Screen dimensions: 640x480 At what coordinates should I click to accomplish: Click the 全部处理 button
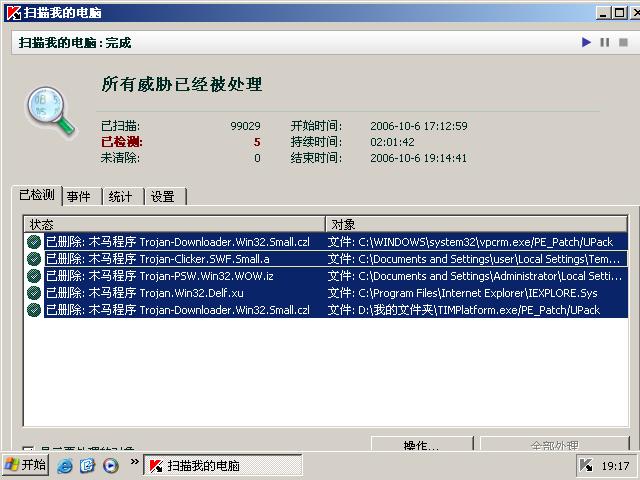pos(554,444)
